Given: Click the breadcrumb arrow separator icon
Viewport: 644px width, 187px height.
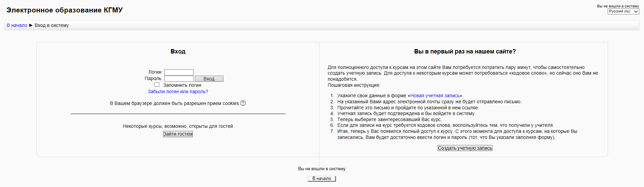Looking at the screenshot, I should tap(31, 25).
